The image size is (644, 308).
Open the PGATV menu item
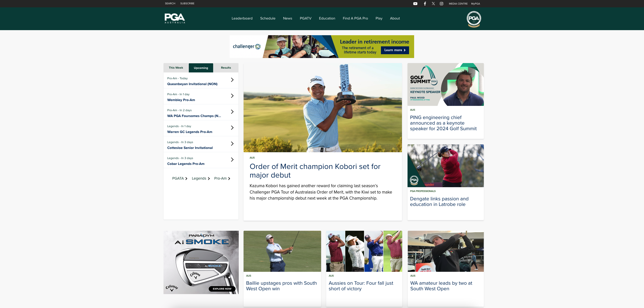305,18
